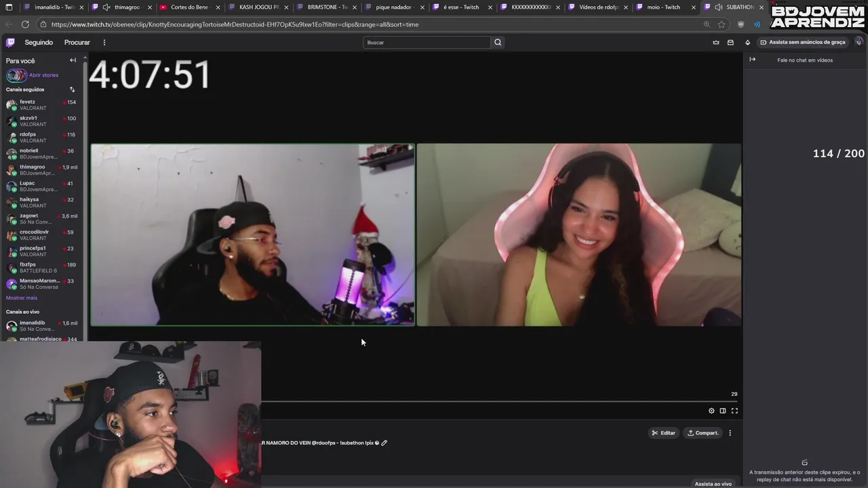
Task: Toggle fullscreen on clip player
Action: (734, 411)
